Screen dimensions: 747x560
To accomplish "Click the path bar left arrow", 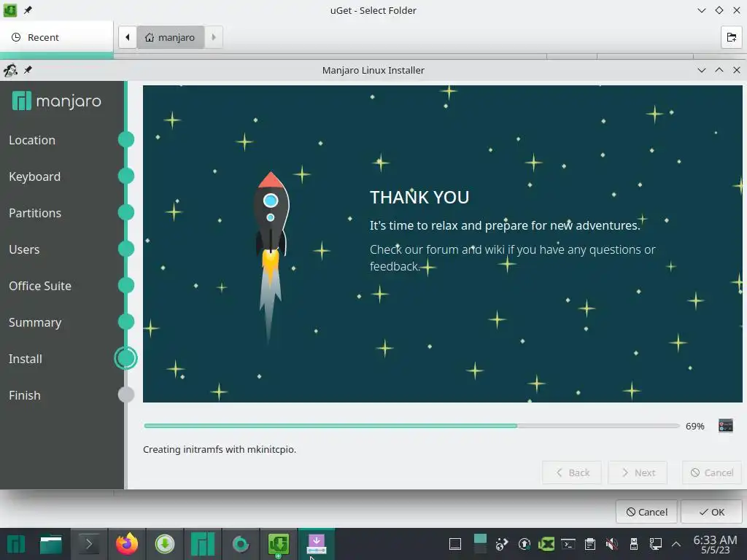I will pos(127,37).
